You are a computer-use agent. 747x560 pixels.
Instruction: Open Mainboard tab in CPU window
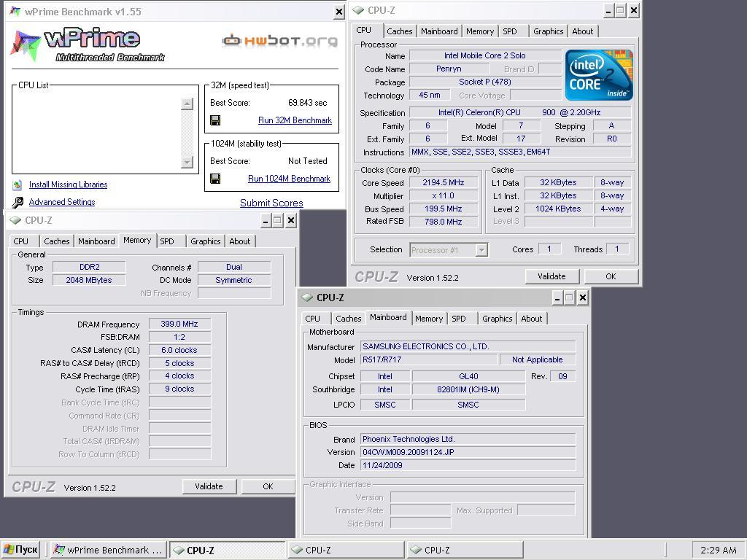439,31
